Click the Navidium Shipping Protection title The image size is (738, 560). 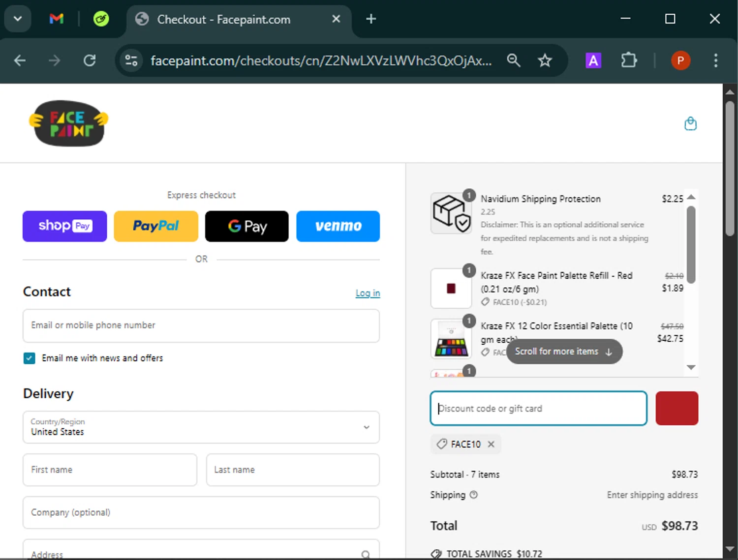[541, 199]
